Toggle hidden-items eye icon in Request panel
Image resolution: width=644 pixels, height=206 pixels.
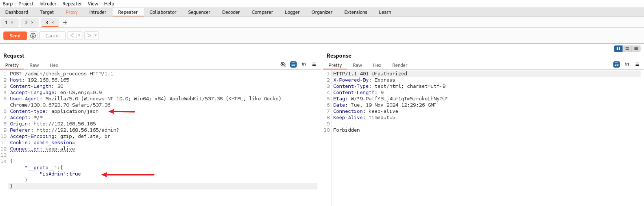(x=283, y=64)
